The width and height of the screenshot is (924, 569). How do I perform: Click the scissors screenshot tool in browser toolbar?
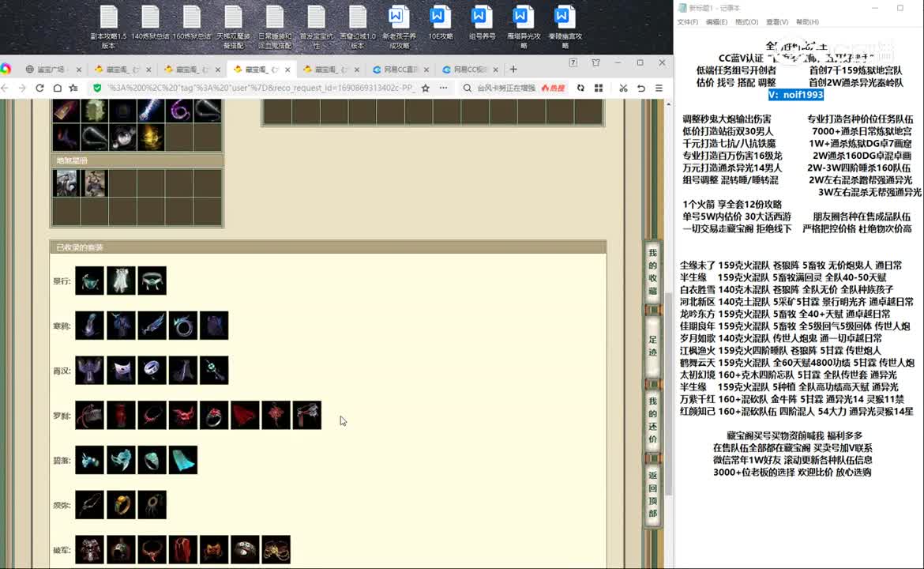click(x=623, y=88)
